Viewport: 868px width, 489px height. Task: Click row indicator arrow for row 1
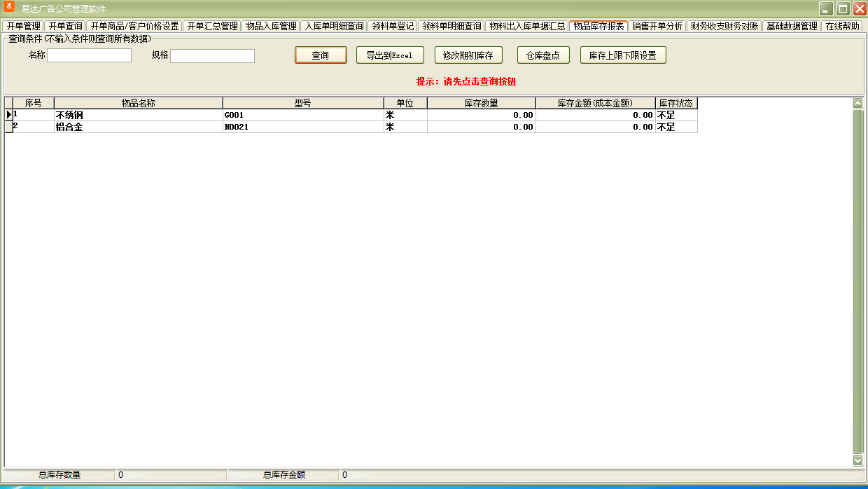(8, 115)
